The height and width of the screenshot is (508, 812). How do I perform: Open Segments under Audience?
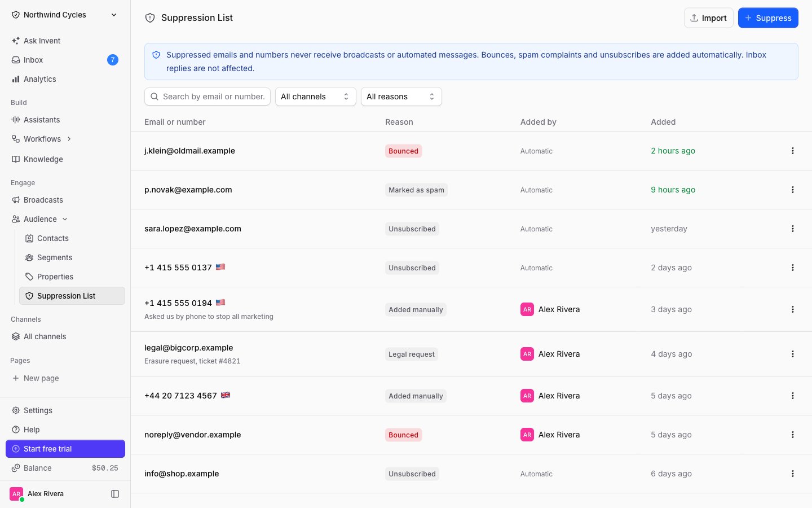[x=72, y=257]
